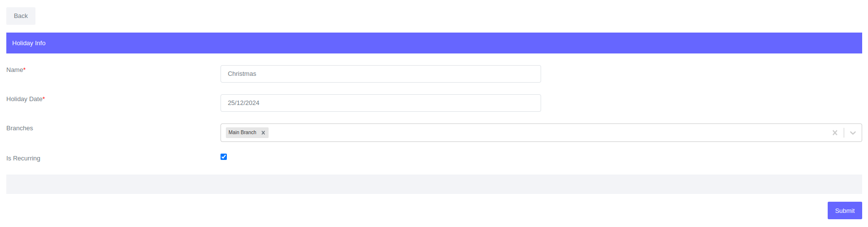Expand the Branches dropdown chevron

[x=853, y=133]
